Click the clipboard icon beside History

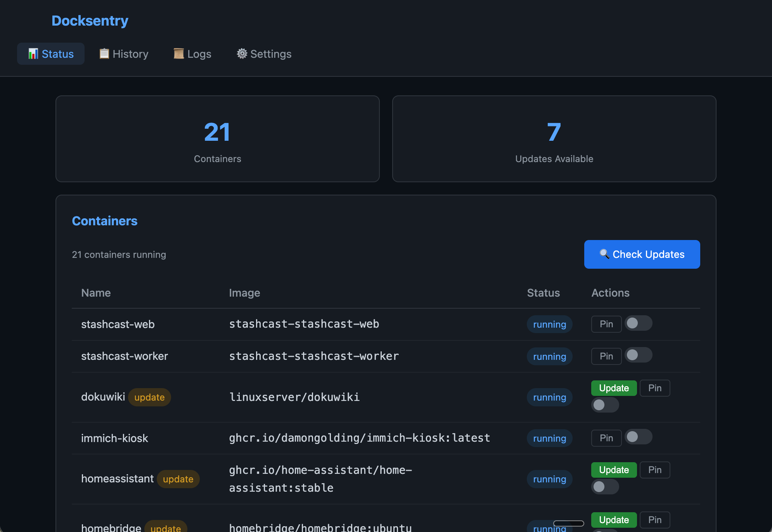[104, 54]
